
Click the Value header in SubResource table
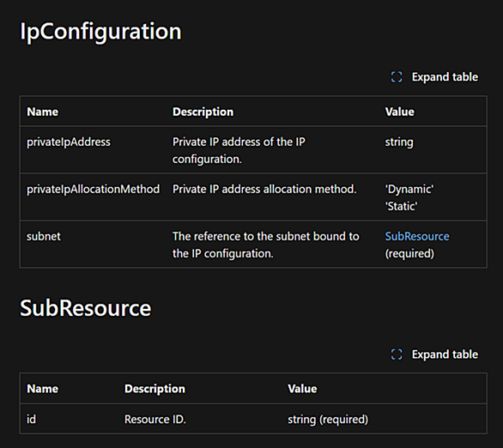coord(302,389)
